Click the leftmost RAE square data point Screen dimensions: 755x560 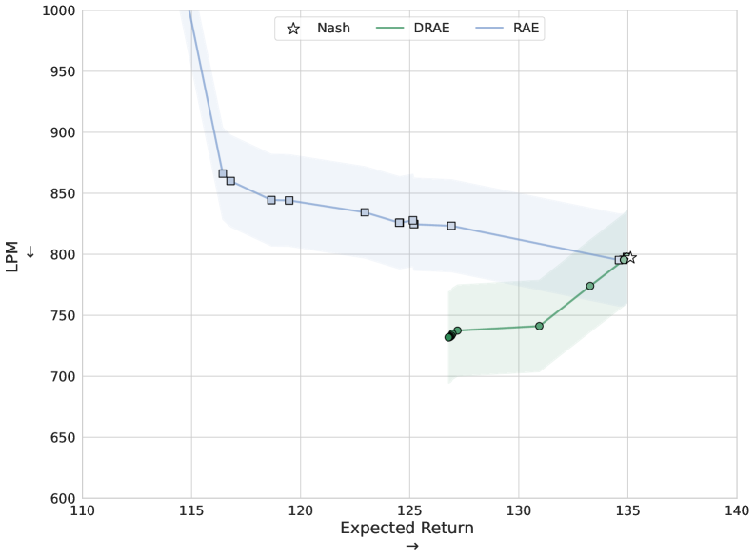tap(223, 173)
